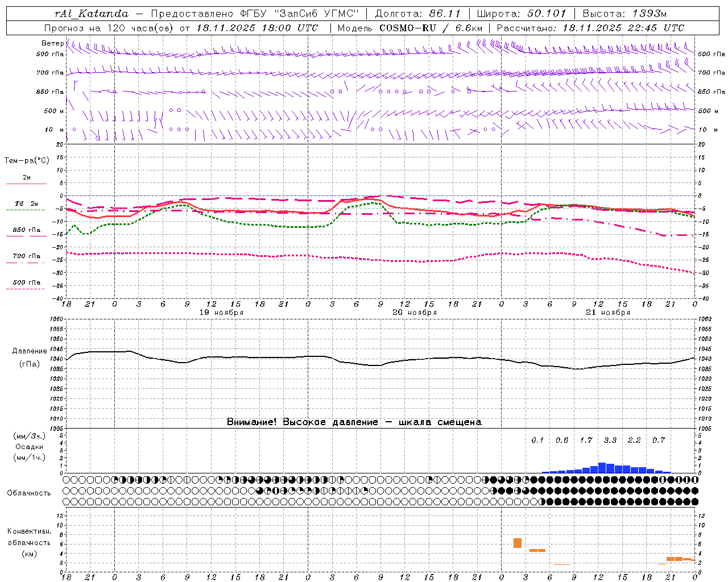
Task: Click the Ветер wind panel label
Action: 52,43
